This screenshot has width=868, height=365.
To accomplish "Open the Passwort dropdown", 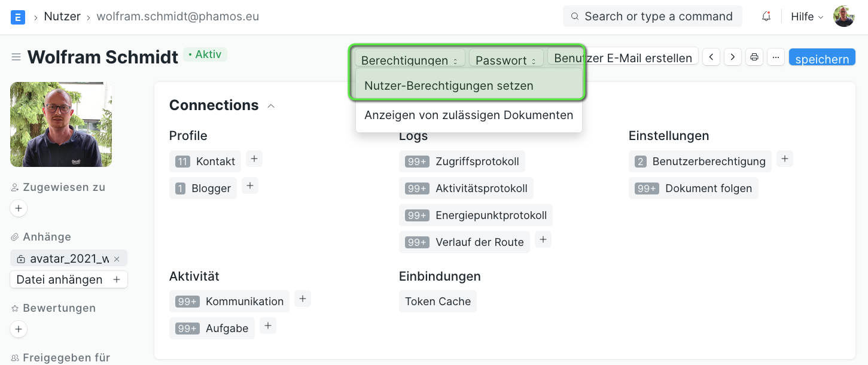I will tap(506, 60).
